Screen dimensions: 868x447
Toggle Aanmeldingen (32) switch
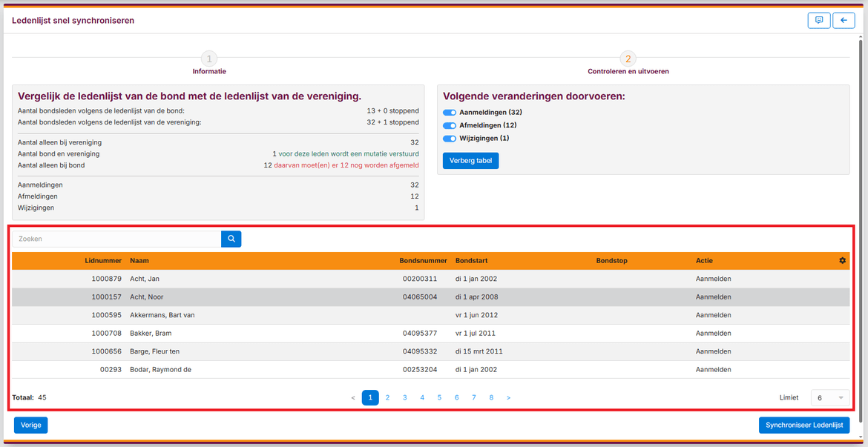point(450,112)
